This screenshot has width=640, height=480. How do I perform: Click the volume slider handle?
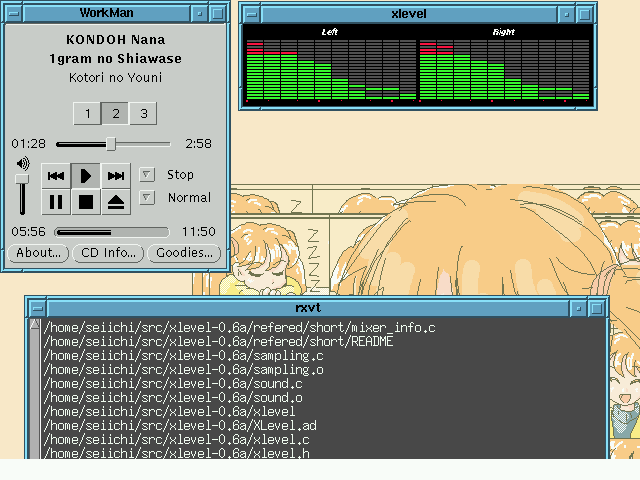point(22,179)
